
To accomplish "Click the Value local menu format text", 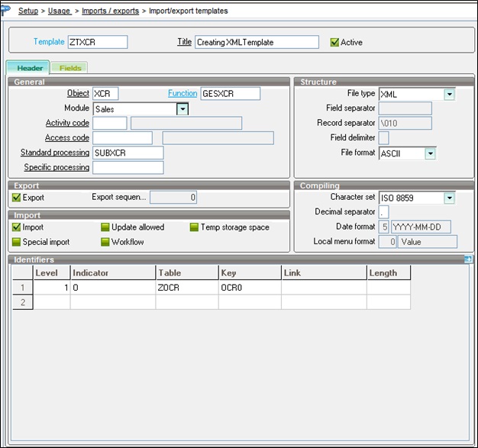I will coord(428,242).
